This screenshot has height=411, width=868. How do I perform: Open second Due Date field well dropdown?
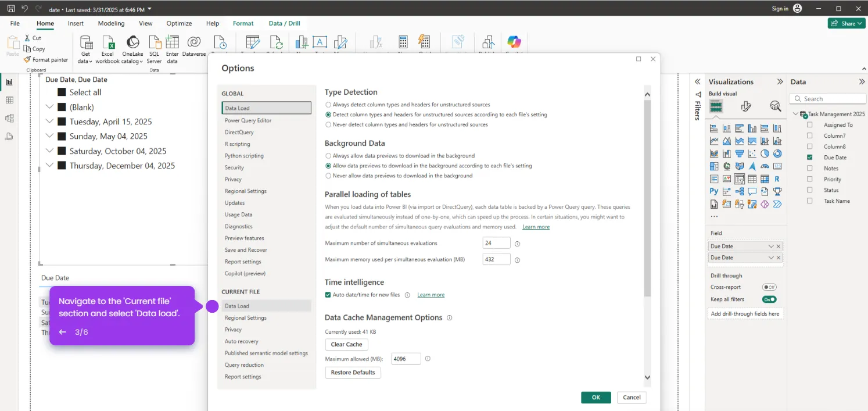(771, 258)
